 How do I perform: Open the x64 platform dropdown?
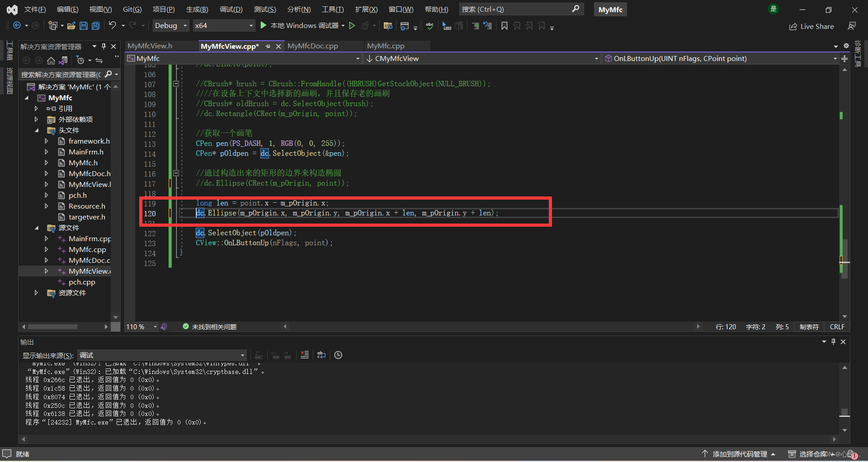click(224, 26)
